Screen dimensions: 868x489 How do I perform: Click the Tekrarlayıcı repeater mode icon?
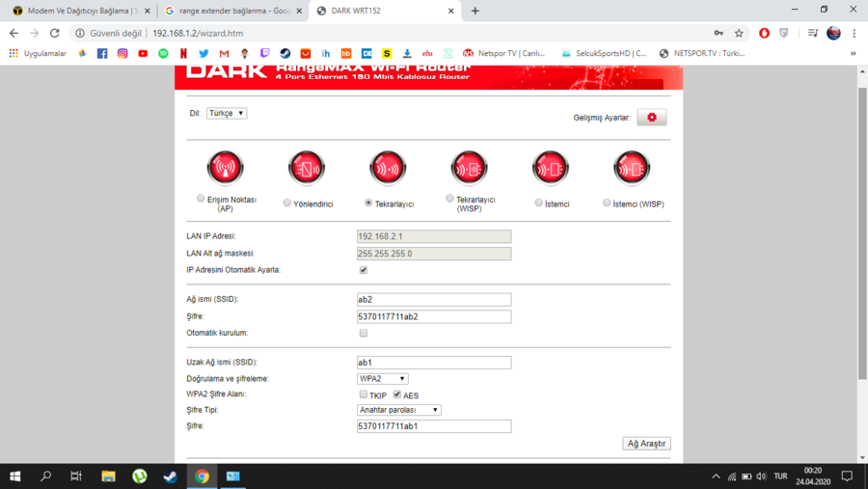tap(388, 167)
